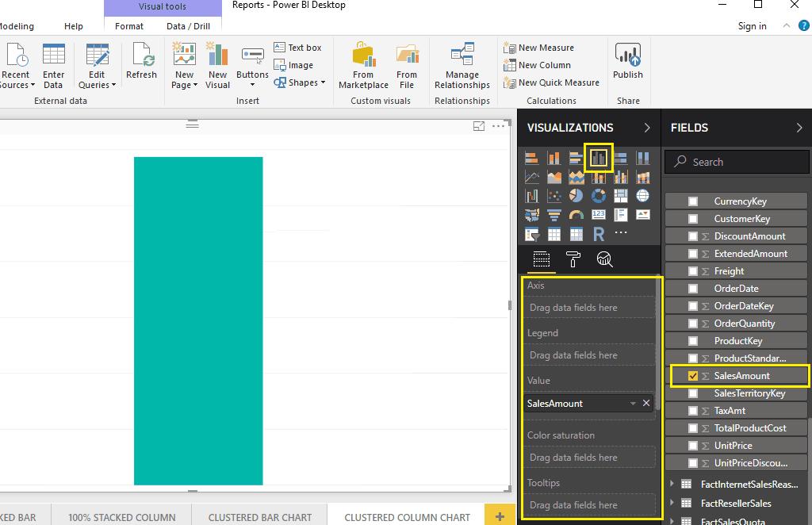812x525 pixels.
Task: Click the Search fields input box
Action: (x=737, y=162)
